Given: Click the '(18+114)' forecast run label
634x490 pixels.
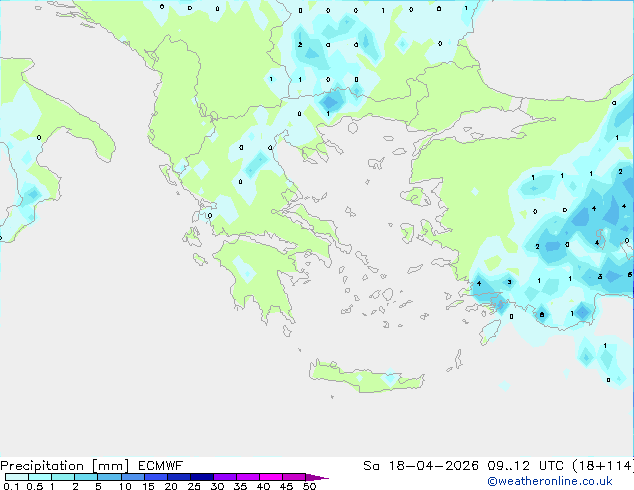Looking at the screenshot, I should tap(603, 465).
